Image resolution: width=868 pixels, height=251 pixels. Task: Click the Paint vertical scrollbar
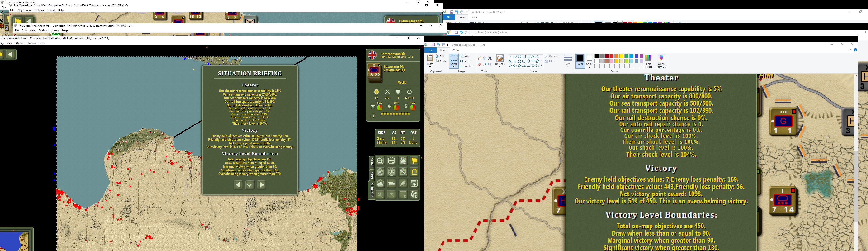[856, 162]
